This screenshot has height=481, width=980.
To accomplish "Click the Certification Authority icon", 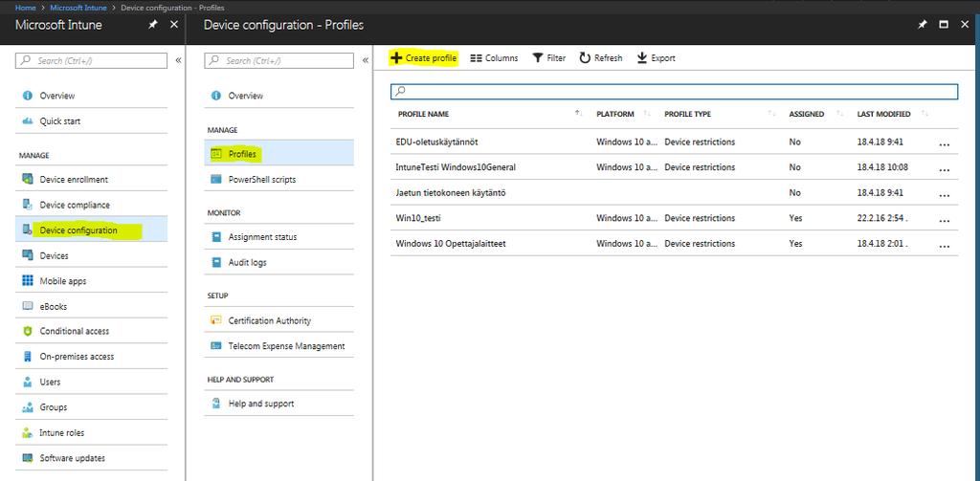I will coord(216,320).
